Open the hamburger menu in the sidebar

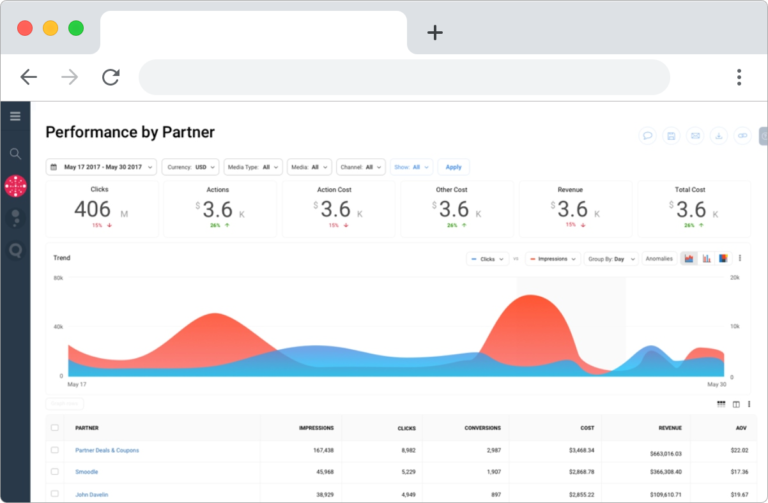15,116
